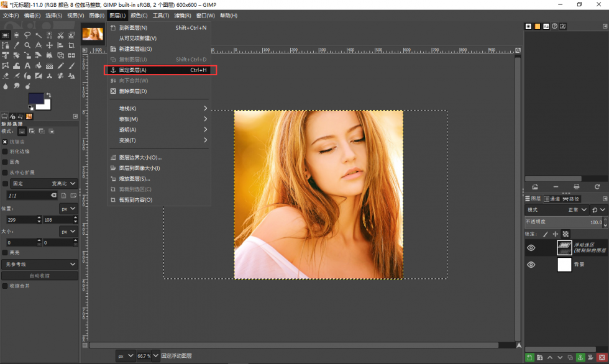The height and width of the screenshot is (364, 609).
Task: Enable the 圆角 checkbox
Action: [x=5, y=162]
